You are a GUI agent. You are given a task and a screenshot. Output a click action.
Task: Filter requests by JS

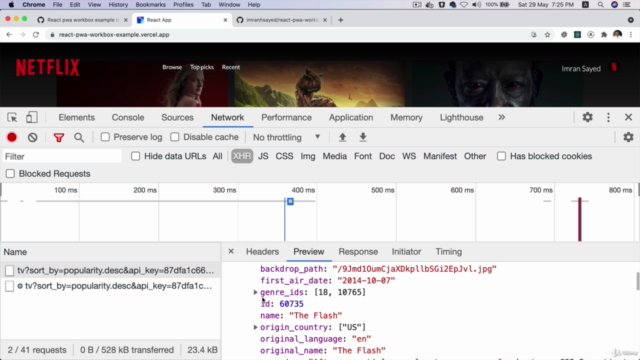click(x=263, y=156)
